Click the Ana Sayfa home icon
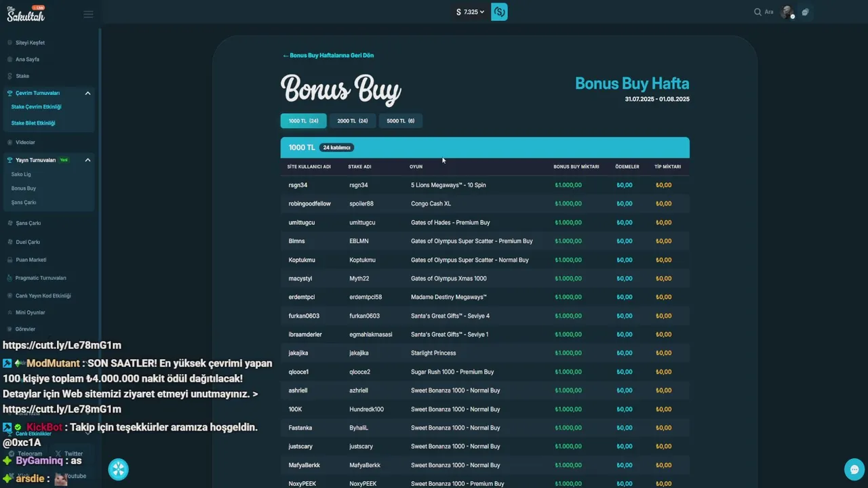This screenshot has height=488, width=868. click(10, 60)
